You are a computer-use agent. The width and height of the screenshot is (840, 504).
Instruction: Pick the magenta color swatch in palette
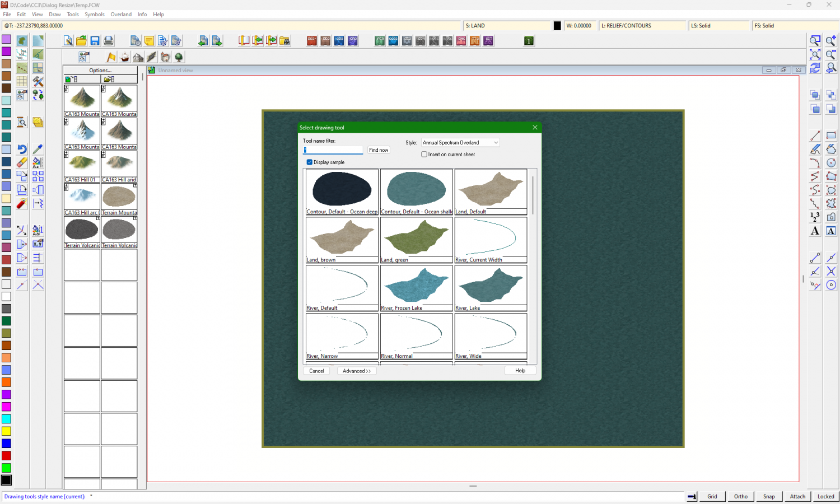click(x=6, y=407)
